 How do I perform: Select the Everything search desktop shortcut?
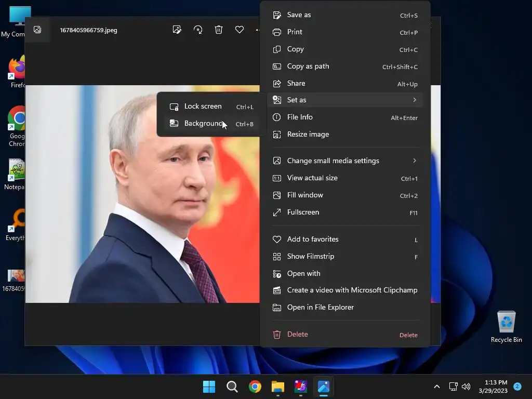(15, 225)
